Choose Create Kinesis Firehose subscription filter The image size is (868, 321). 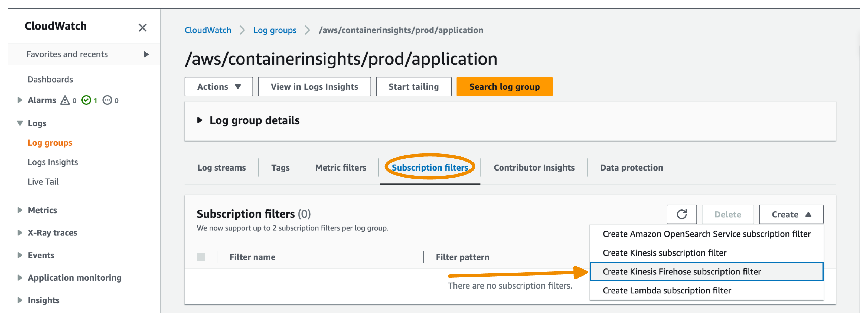tap(706, 271)
